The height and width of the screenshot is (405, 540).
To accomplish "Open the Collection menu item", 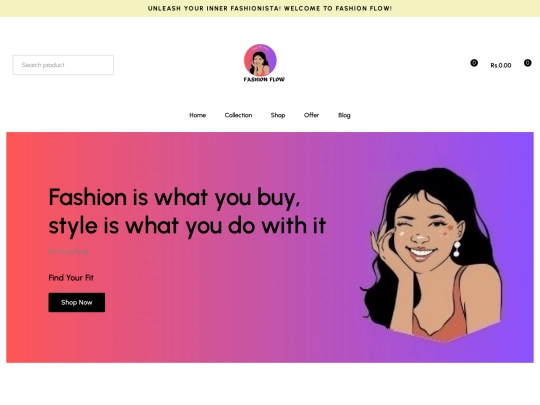I will point(238,115).
